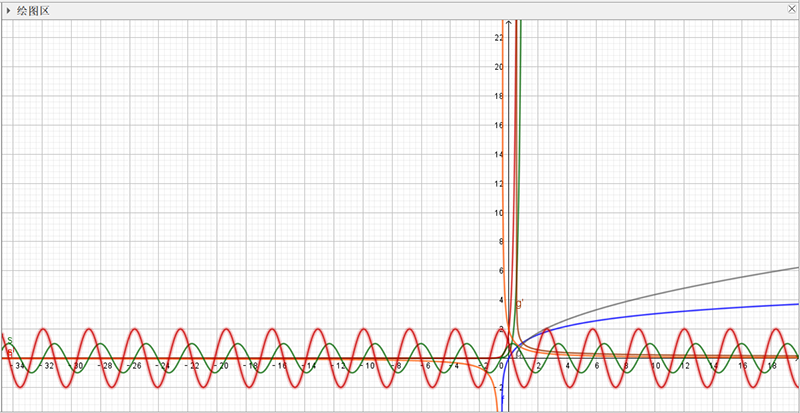Click the y-axis tick label 12
Viewport: 800px width, 413px height.
click(498, 184)
